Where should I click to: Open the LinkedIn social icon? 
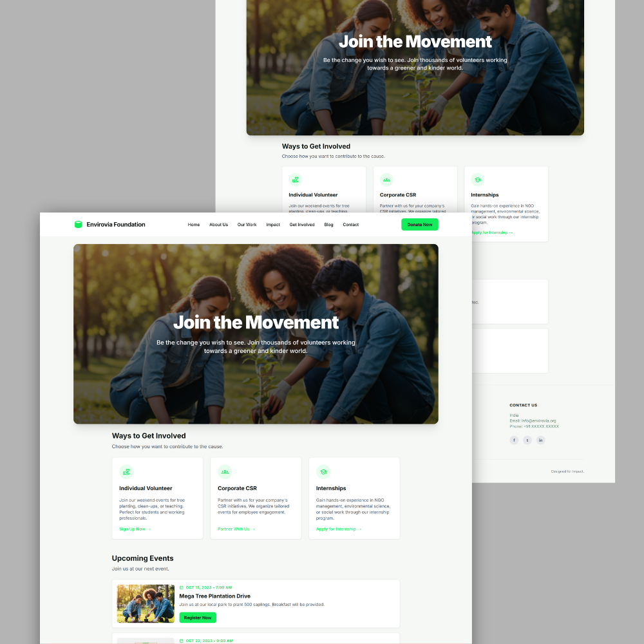(540, 440)
